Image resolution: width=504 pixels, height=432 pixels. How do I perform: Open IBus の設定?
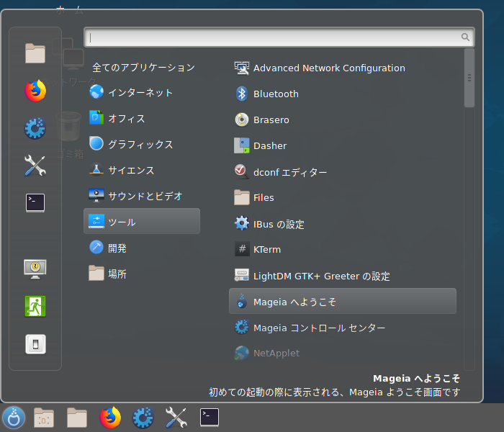point(342,224)
